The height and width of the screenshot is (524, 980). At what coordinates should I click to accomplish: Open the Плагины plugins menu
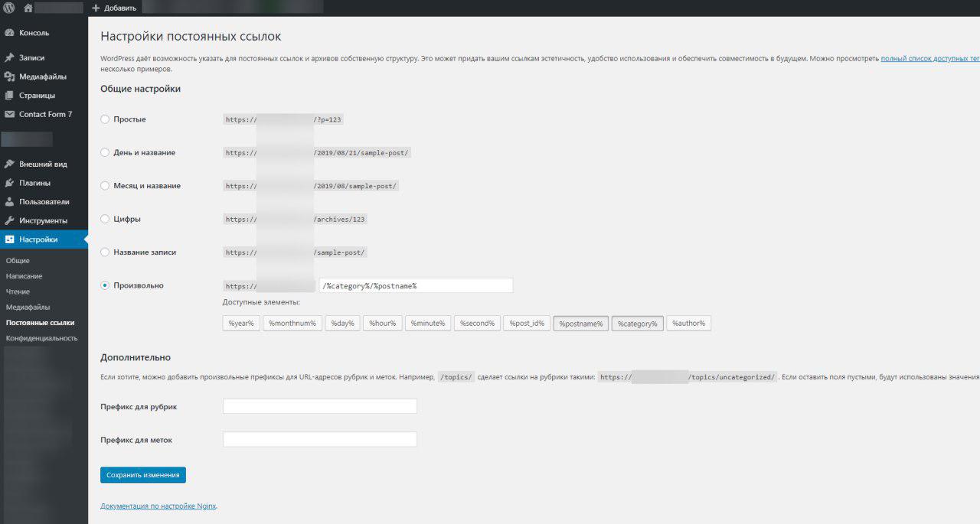point(34,183)
